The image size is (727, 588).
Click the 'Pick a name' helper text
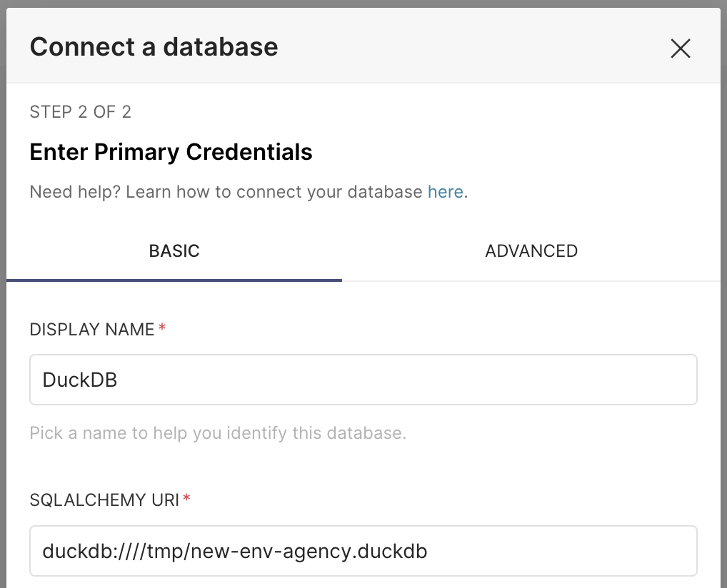218,433
